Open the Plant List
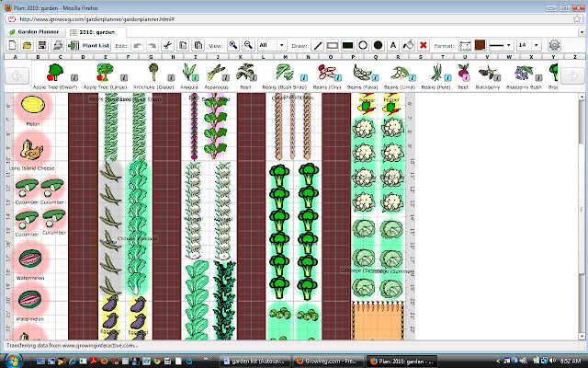The height and width of the screenshot is (368, 588). click(88, 45)
